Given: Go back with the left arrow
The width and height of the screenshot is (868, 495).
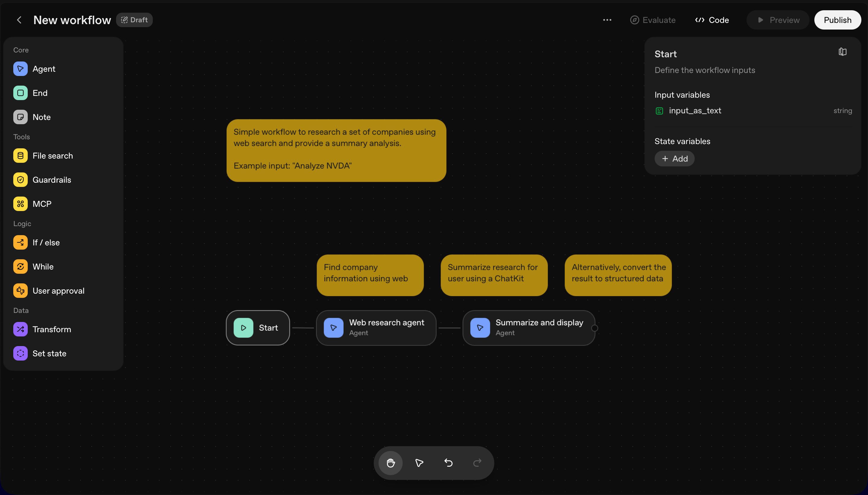Looking at the screenshot, I should pos(19,20).
